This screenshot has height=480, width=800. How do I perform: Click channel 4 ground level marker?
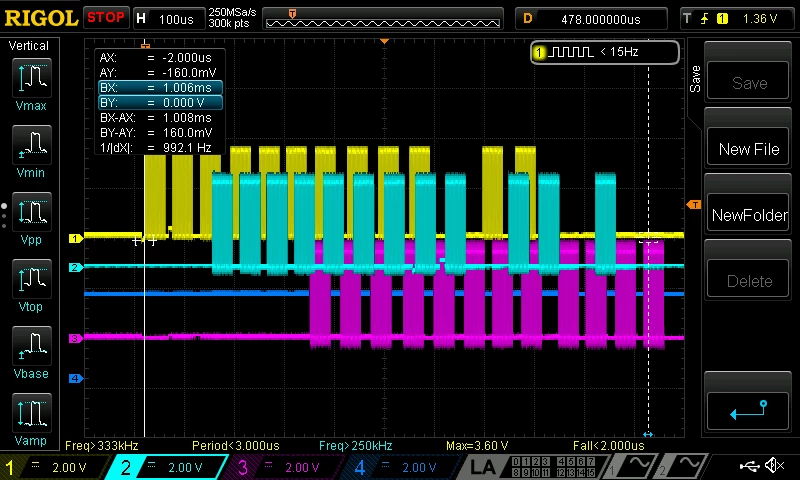coord(75,378)
